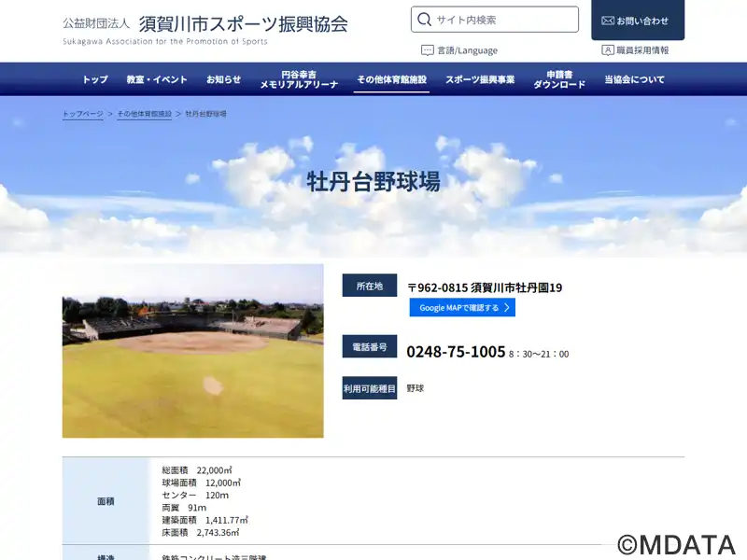Select the お知らせ menu item
Image resolution: width=747 pixels, height=560 pixels.
pyautogui.click(x=223, y=79)
